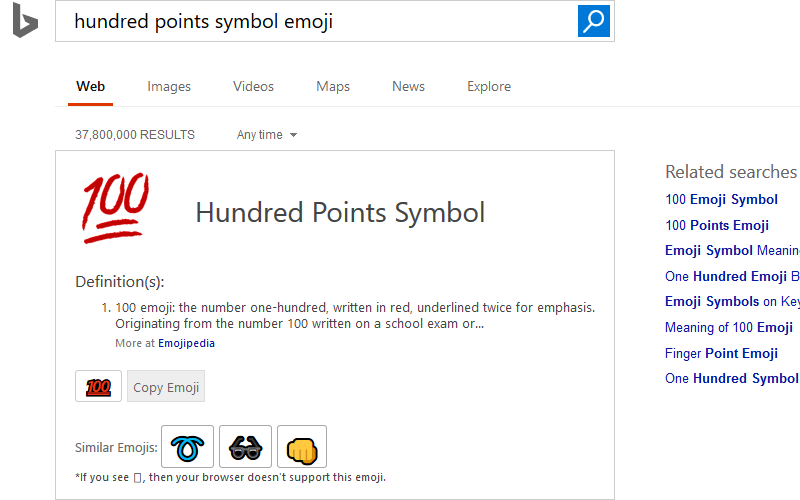This screenshot has width=800, height=500.
Task: Click the 37,800,000 RESULTS count text
Action: (135, 135)
